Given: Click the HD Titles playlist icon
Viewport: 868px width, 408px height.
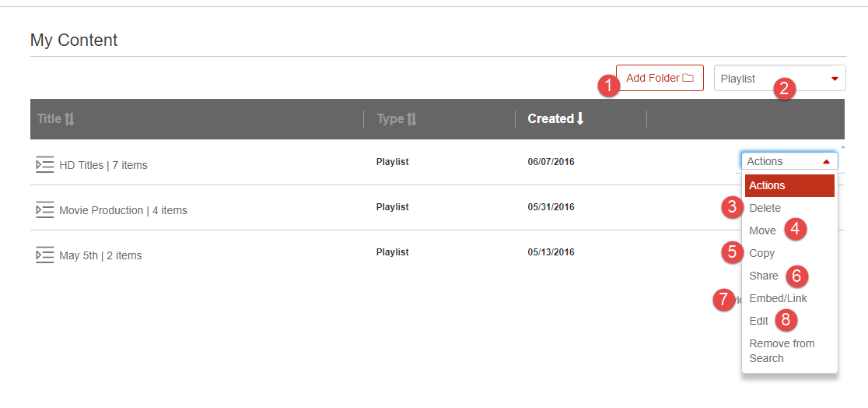Looking at the screenshot, I should click(45, 164).
